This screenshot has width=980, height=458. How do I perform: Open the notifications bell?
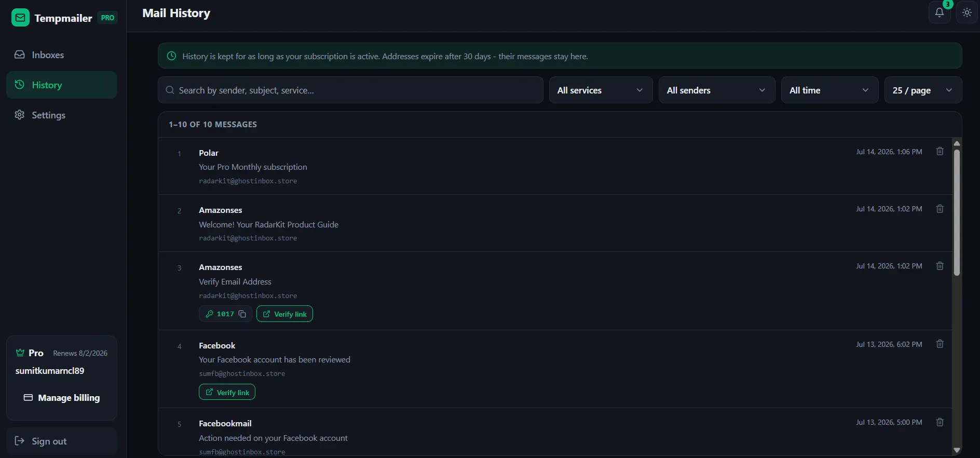[940, 12]
